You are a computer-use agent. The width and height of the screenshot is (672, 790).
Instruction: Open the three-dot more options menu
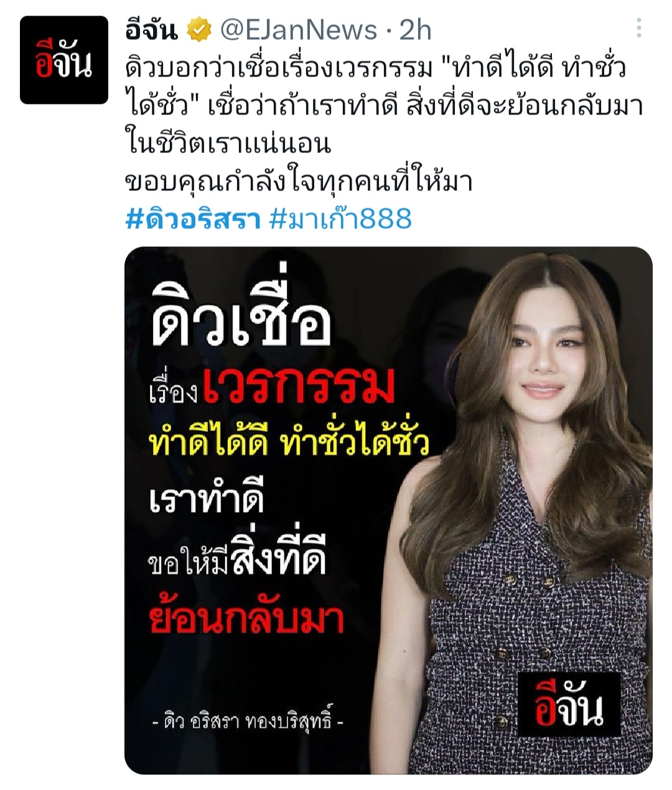[x=639, y=28]
